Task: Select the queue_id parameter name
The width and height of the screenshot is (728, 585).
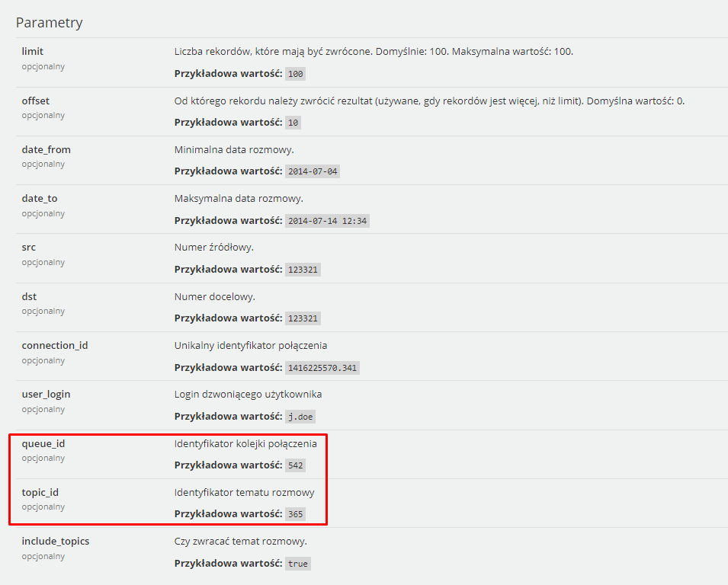Action: 43,443
